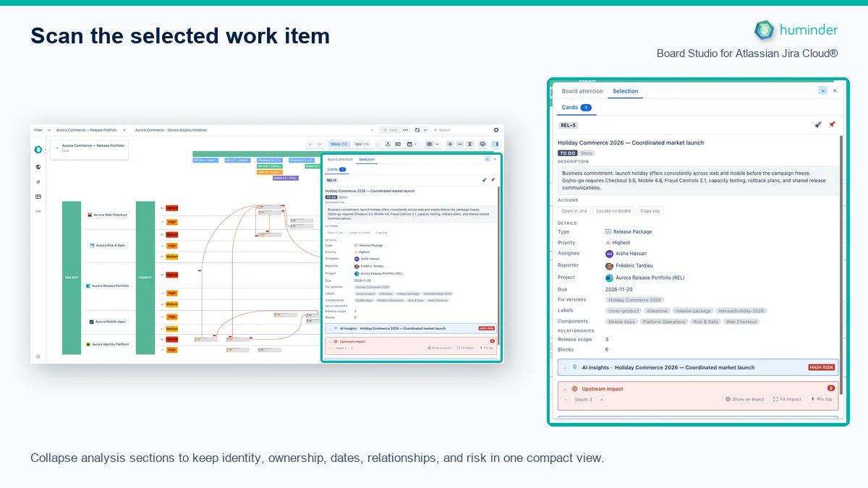Click the hierarchy layout icon in the board toolbar
Viewport: 868px width, 488px height.
click(x=388, y=144)
